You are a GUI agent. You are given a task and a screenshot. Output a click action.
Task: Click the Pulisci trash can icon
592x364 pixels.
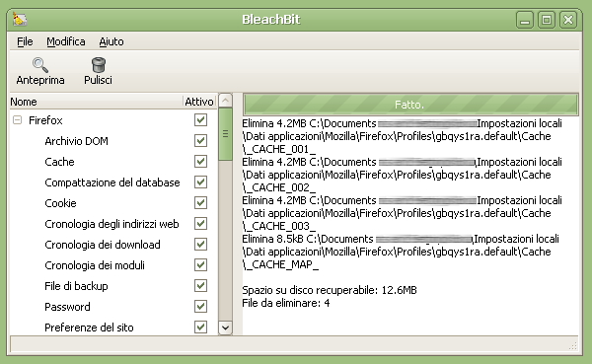98,64
